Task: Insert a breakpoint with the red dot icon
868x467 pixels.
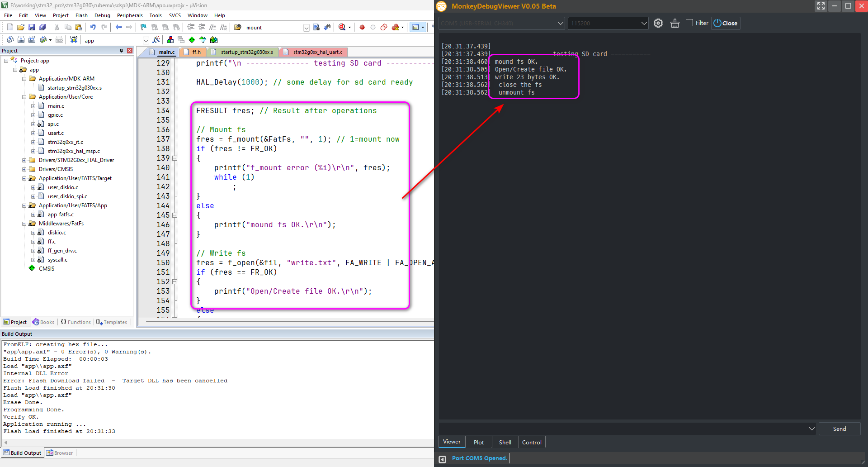Action: point(362,27)
